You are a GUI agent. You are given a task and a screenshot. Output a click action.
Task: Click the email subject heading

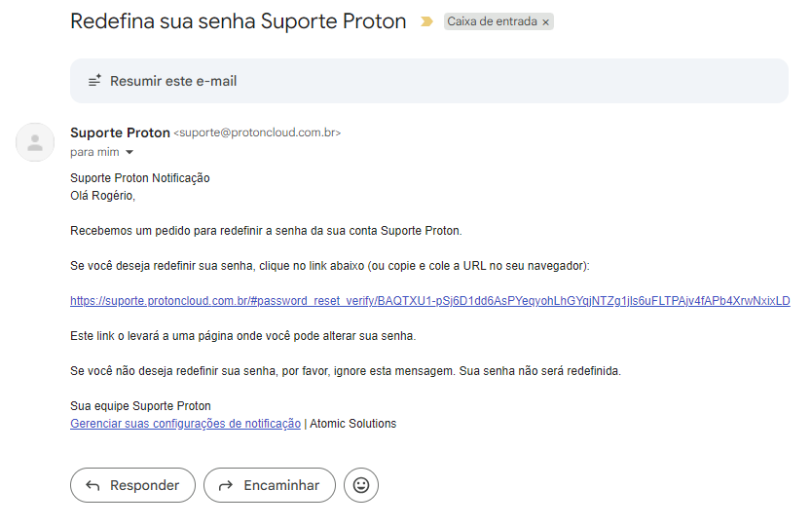click(x=238, y=21)
